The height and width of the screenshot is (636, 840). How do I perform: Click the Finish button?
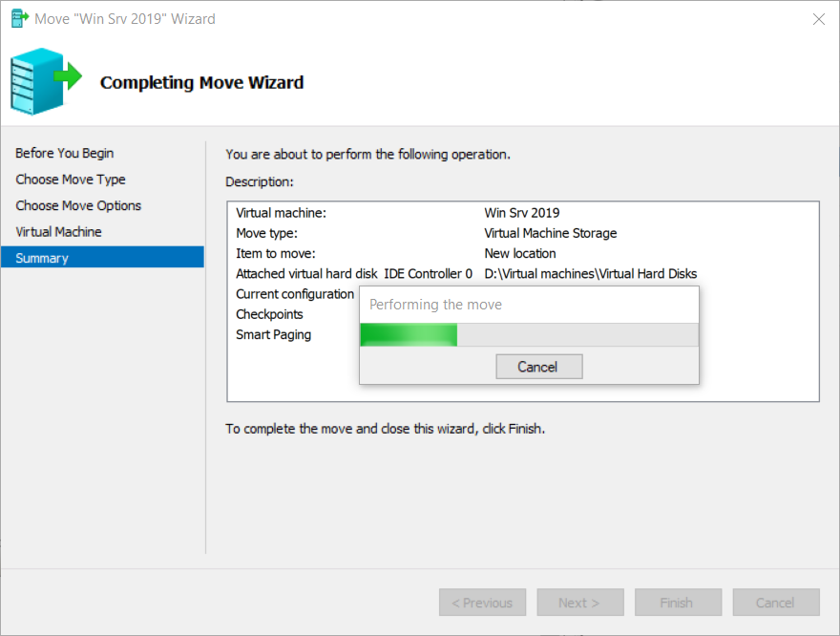(x=677, y=603)
